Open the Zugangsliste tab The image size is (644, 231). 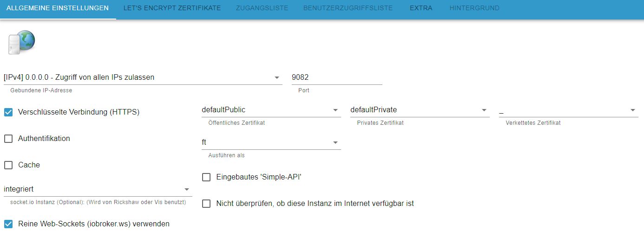point(262,8)
